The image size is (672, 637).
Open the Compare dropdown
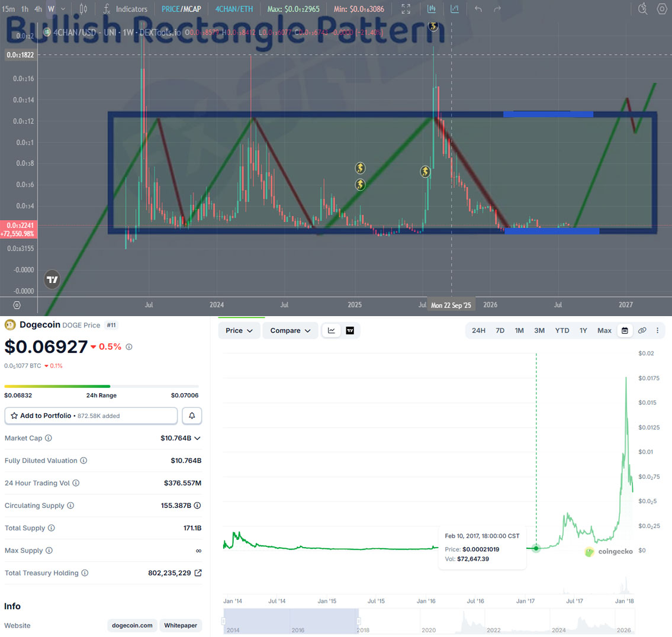click(290, 330)
